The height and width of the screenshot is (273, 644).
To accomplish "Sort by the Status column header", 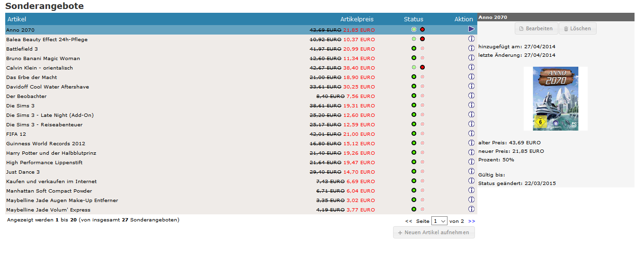I will [x=413, y=19].
